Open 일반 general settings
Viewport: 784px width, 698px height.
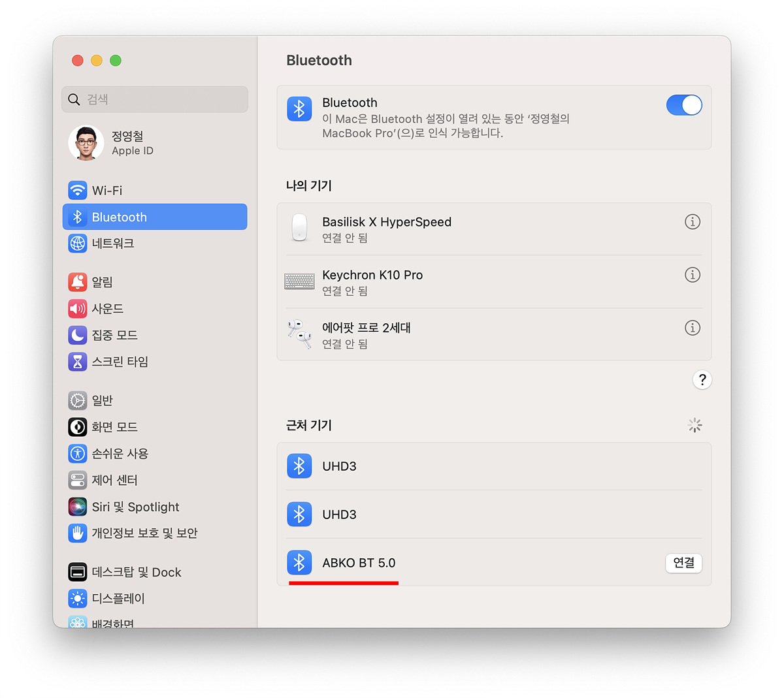(155, 400)
